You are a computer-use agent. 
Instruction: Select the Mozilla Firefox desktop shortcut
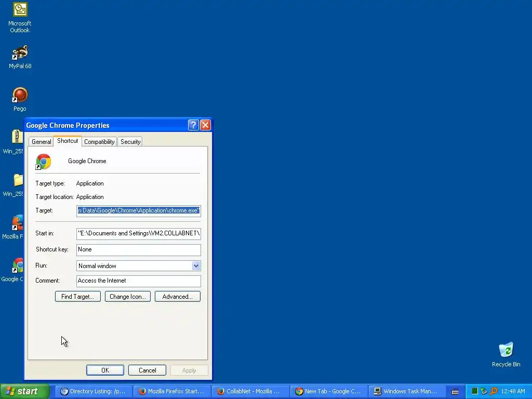pos(14,227)
